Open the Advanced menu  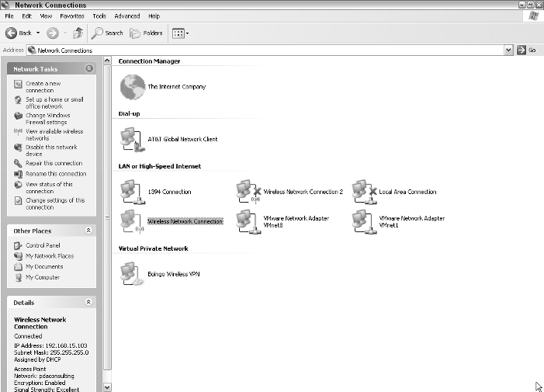coord(127,16)
